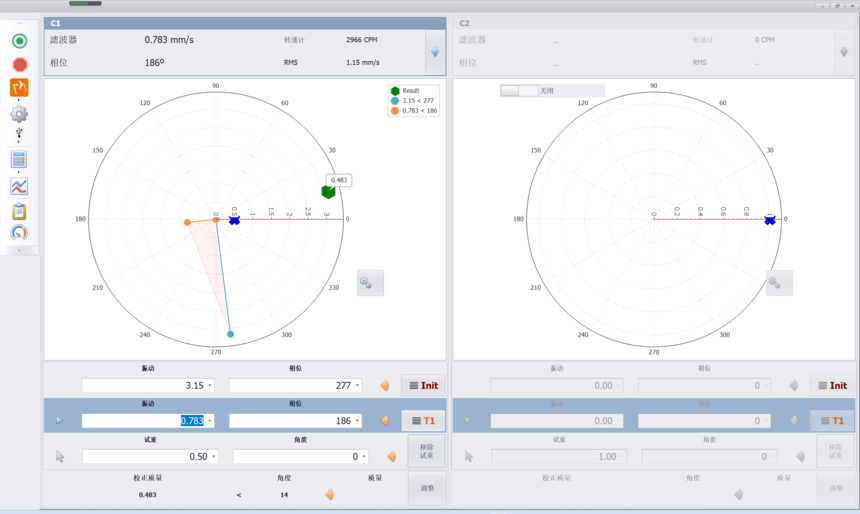Click the USB connection icon

click(x=19, y=134)
